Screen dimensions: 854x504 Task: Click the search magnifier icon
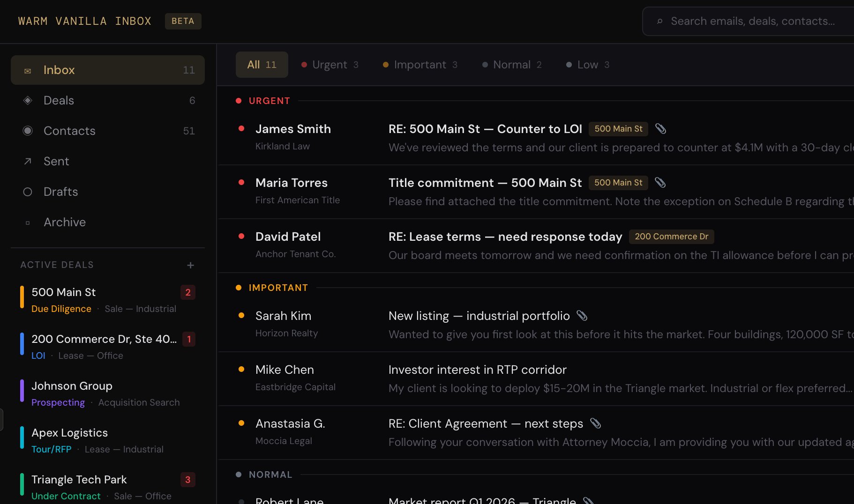(659, 21)
